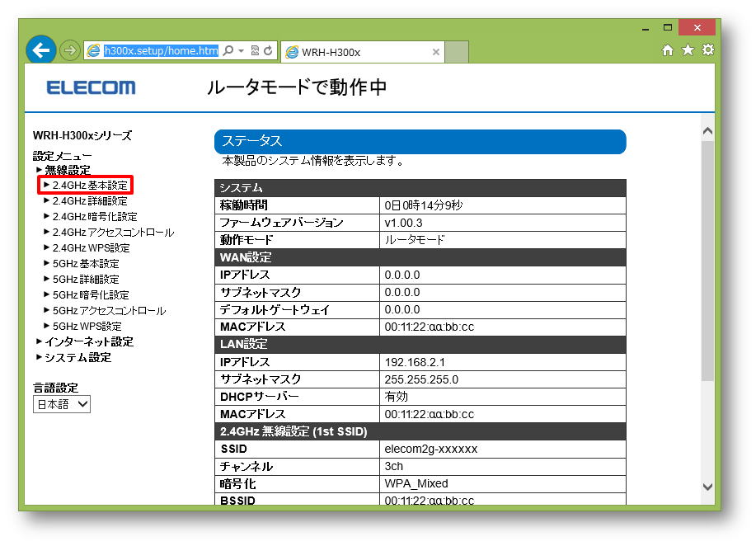
Task: Refresh the page with reload icon
Action: (x=269, y=50)
